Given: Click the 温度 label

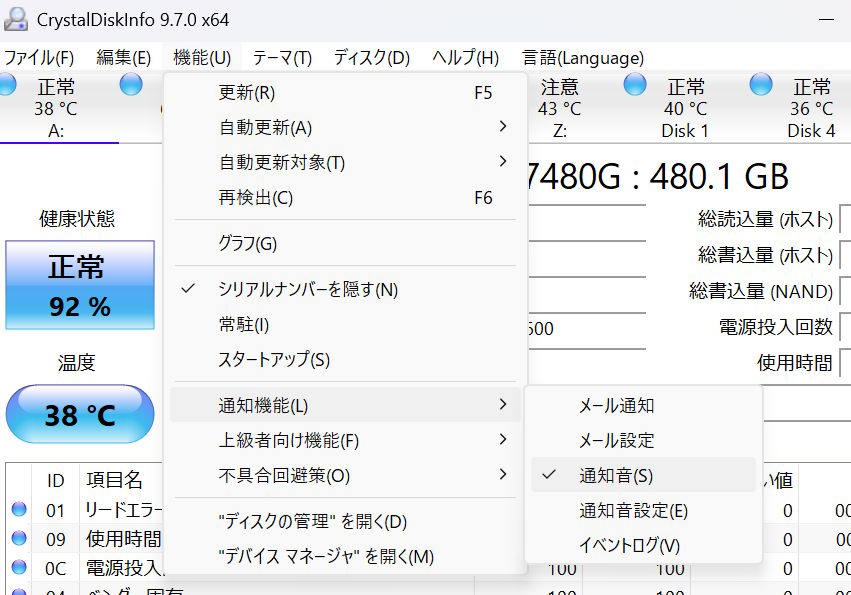Looking at the screenshot, I should (x=77, y=363).
